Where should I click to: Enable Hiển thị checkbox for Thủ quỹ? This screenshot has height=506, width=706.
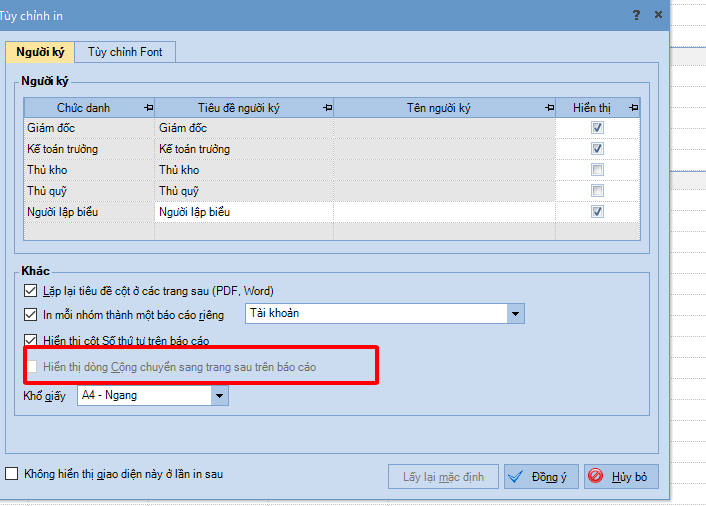point(597,191)
